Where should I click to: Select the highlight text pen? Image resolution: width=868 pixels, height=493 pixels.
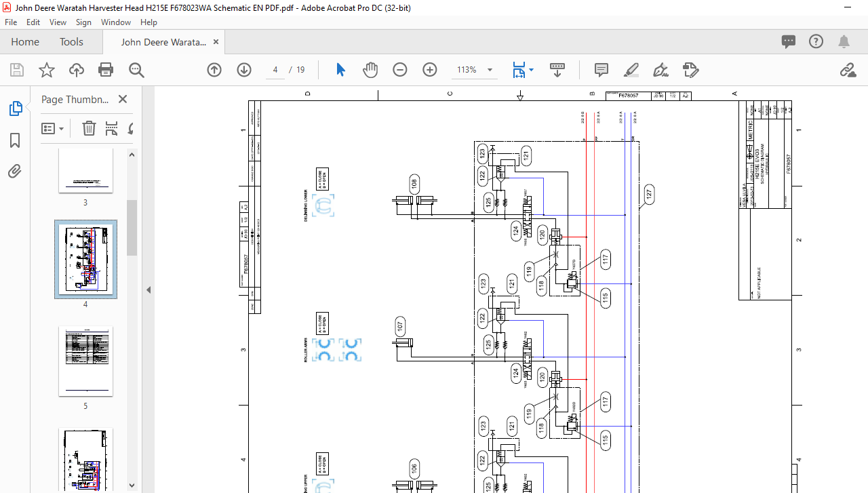pos(631,70)
